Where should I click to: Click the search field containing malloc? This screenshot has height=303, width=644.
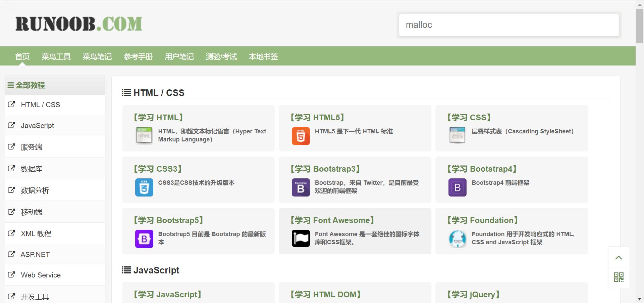point(508,25)
